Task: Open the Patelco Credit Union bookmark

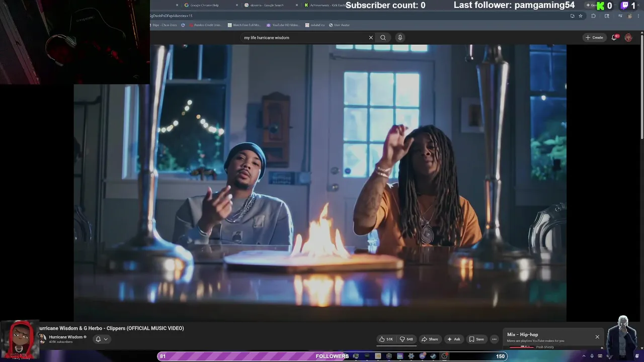Action: click(205, 25)
